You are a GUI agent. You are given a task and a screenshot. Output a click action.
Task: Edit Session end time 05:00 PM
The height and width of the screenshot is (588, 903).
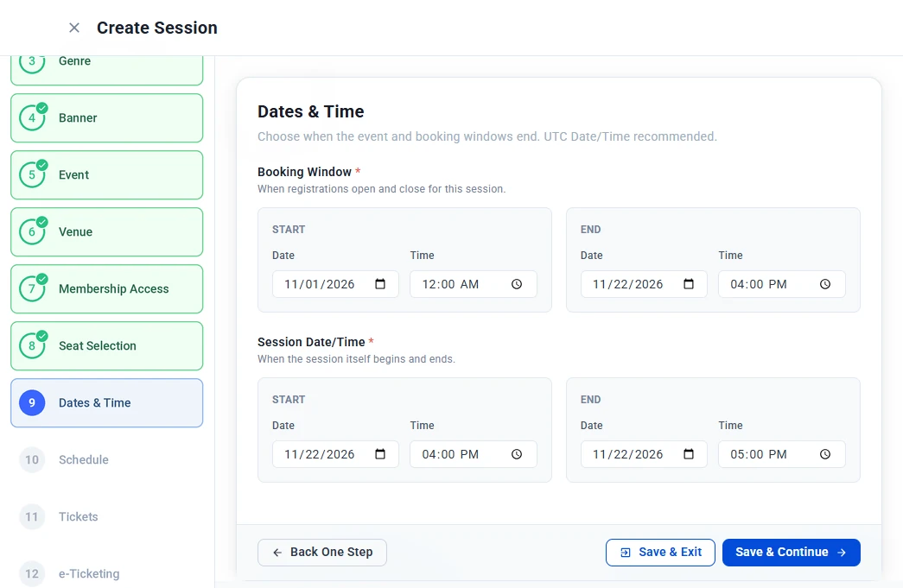[x=782, y=454]
